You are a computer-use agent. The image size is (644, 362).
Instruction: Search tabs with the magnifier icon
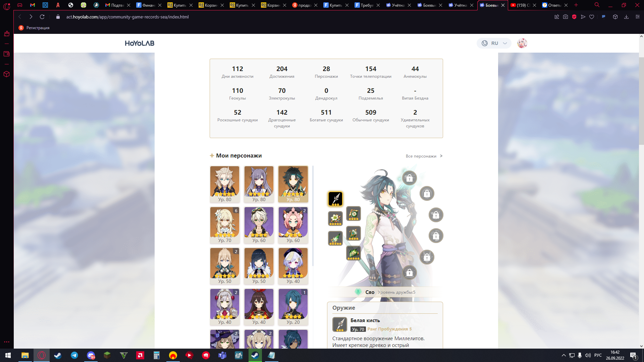[597, 5]
